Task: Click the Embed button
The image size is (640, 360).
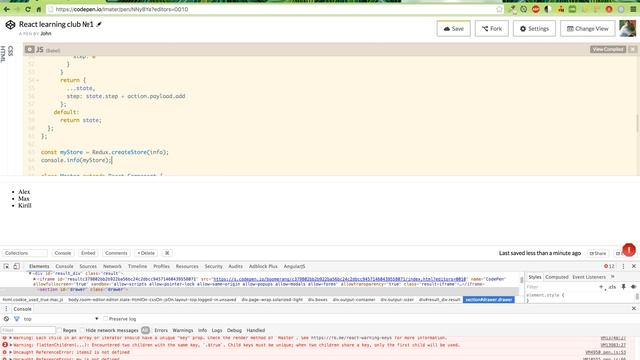Action: (88, 253)
